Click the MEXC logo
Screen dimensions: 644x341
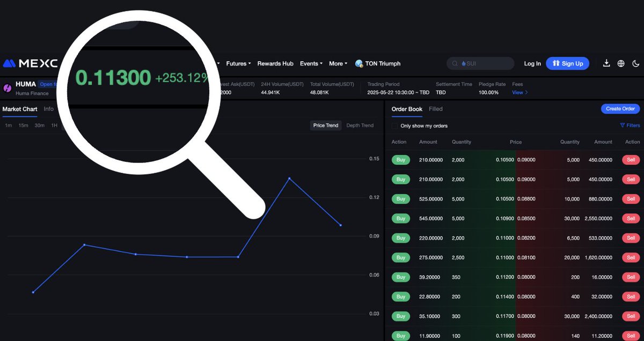(x=30, y=63)
